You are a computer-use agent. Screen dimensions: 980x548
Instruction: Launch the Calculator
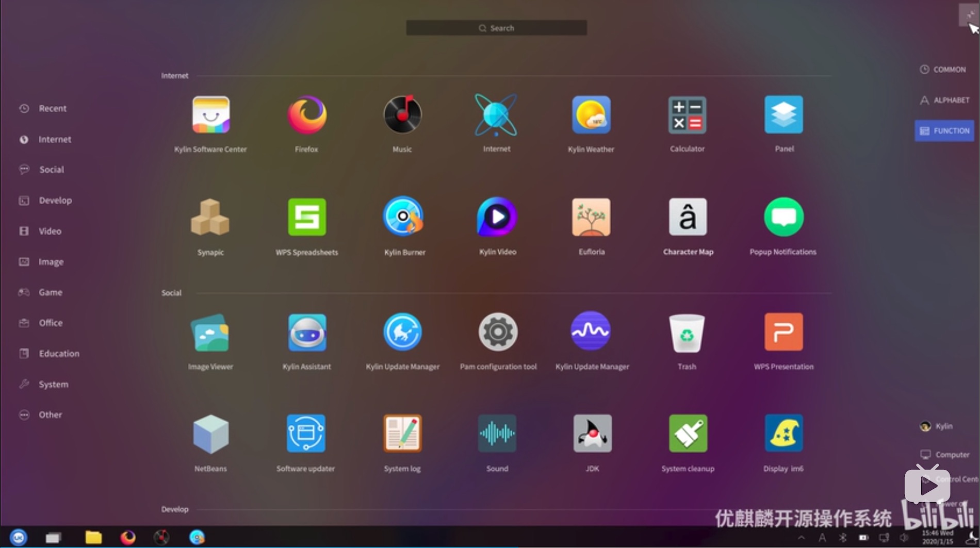tap(687, 114)
